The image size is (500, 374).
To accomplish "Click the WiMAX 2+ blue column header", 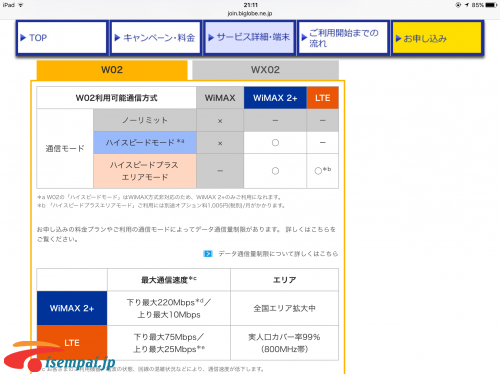I will point(275,98).
